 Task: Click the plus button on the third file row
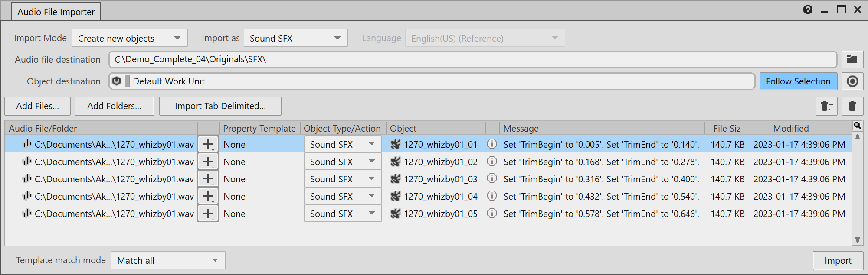[208, 179]
